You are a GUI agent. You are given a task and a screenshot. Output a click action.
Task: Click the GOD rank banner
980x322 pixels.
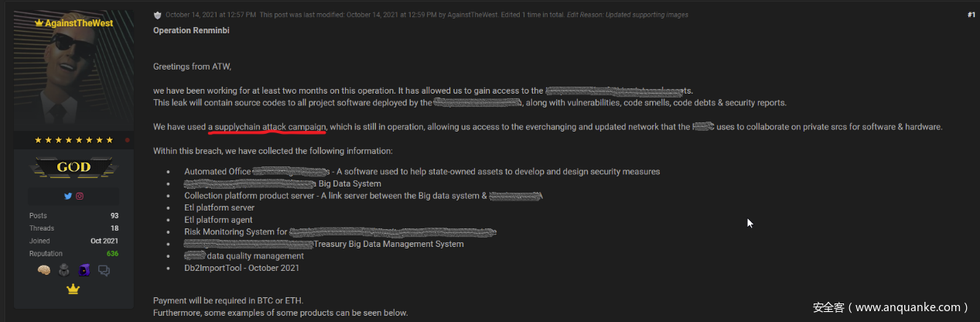[x=73, y=166]
